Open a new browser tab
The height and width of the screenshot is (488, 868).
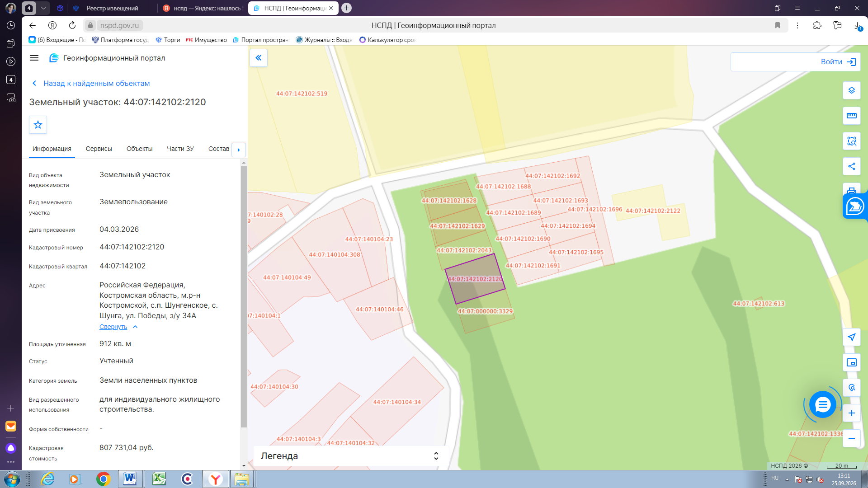pos(346,8)
